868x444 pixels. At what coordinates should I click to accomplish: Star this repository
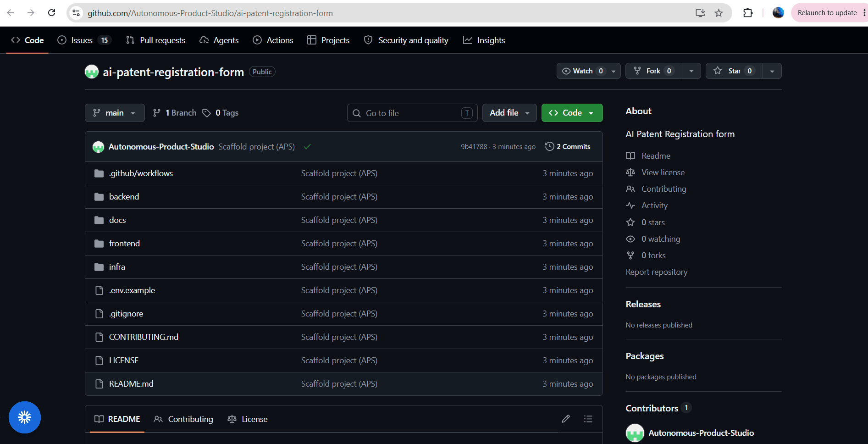(x=734, y=71)
